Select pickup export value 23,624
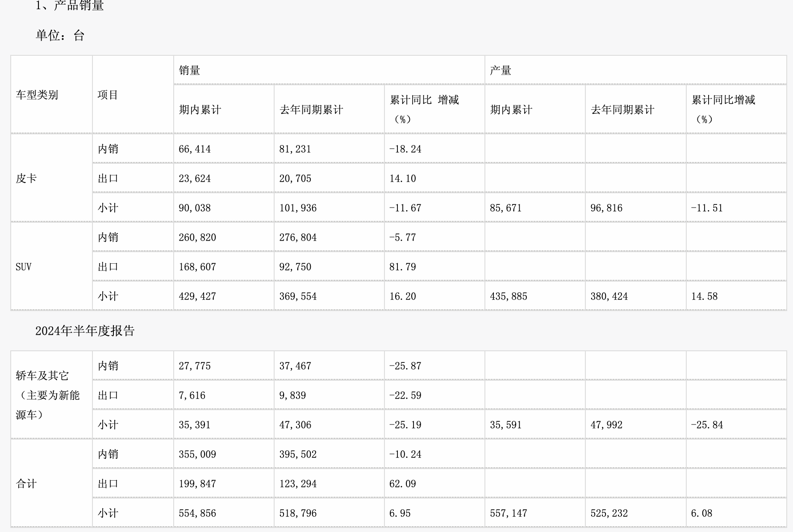Screen dimensions: 793x532 pos(195,179)
